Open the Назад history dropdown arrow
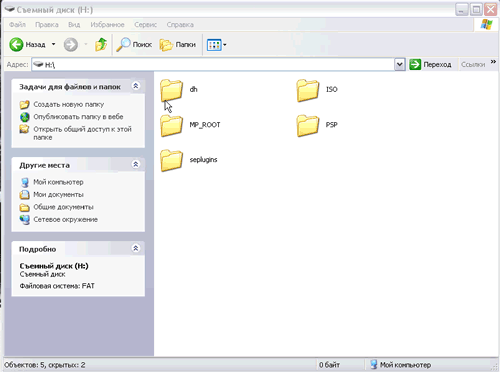 [53, 44]
